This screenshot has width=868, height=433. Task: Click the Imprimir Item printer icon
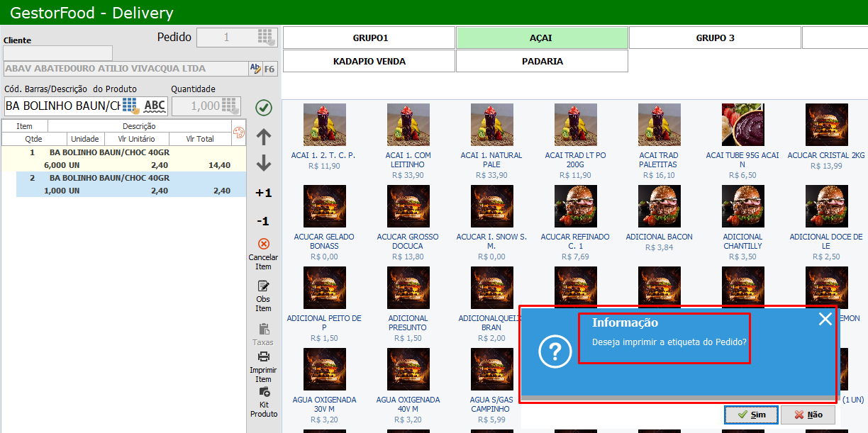click(x=263, y=356)
